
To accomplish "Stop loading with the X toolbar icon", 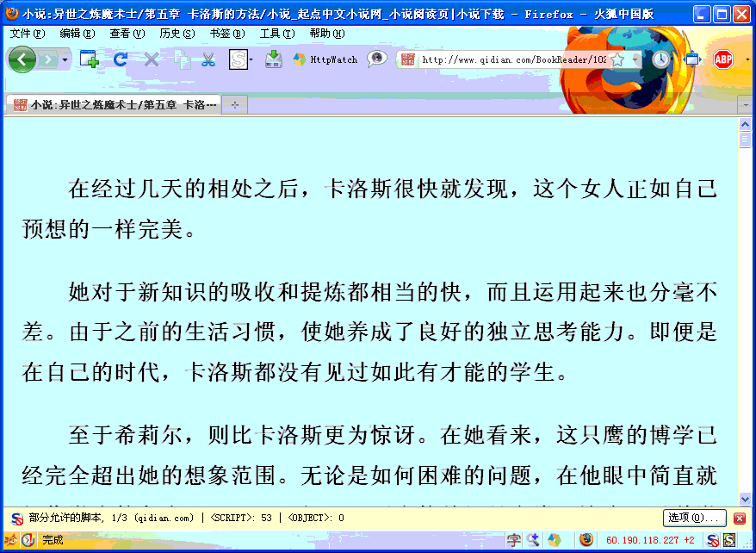I will click(x=150, y=59).
